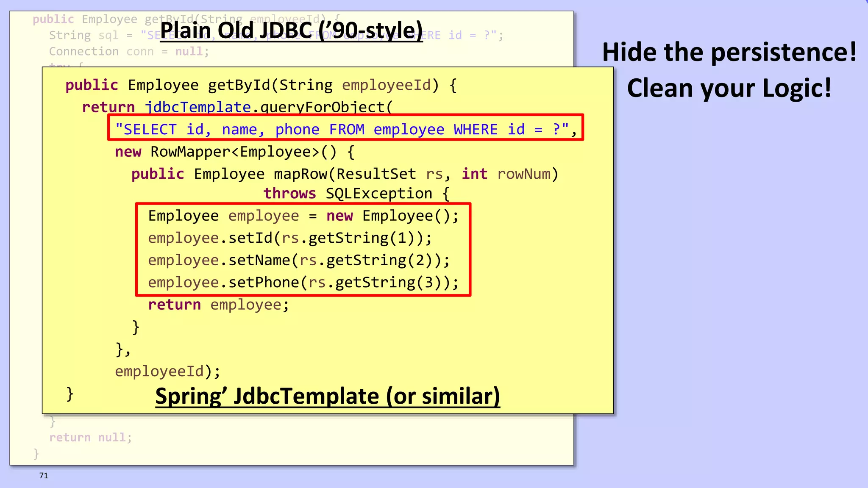Click the "return employee;" statement
The image size is (868, 488).
point(218,305)
